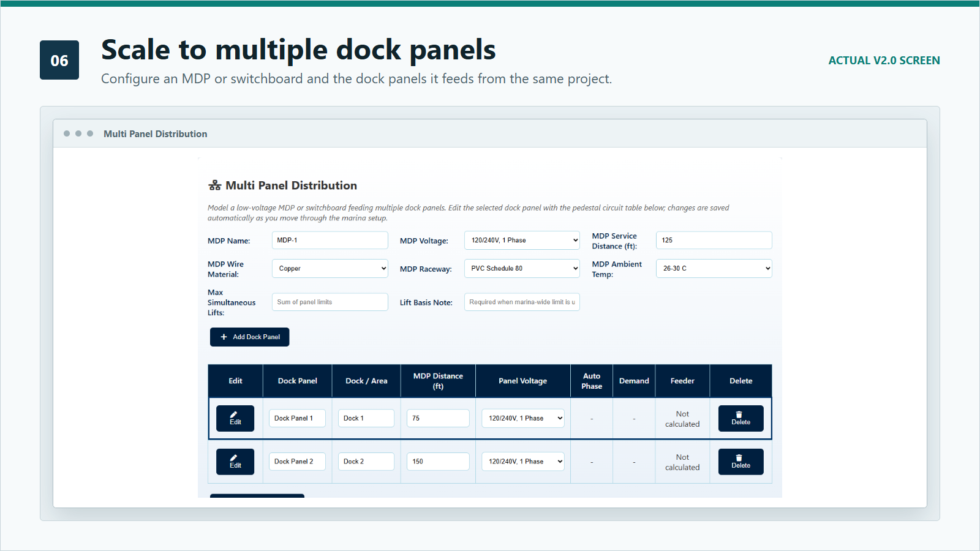This screenshot has width=980, height=551.
Task: Click the 'Auto Phase' column header
Action: coord(592,381)
